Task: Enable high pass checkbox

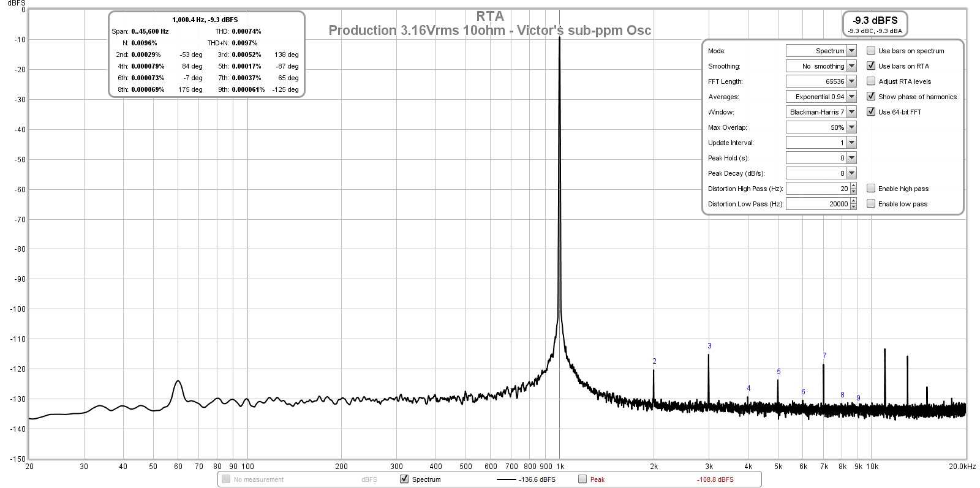Action: [x=871, y=189]
